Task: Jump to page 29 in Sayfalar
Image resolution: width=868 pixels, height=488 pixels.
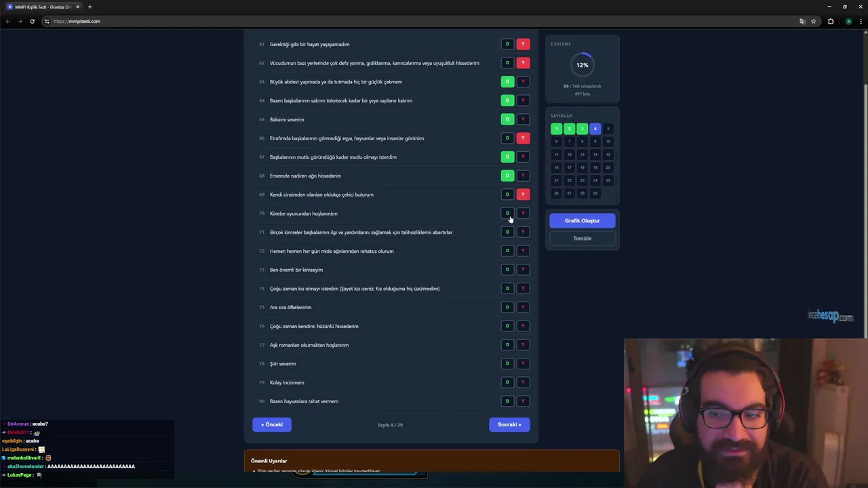Action: 595,193
